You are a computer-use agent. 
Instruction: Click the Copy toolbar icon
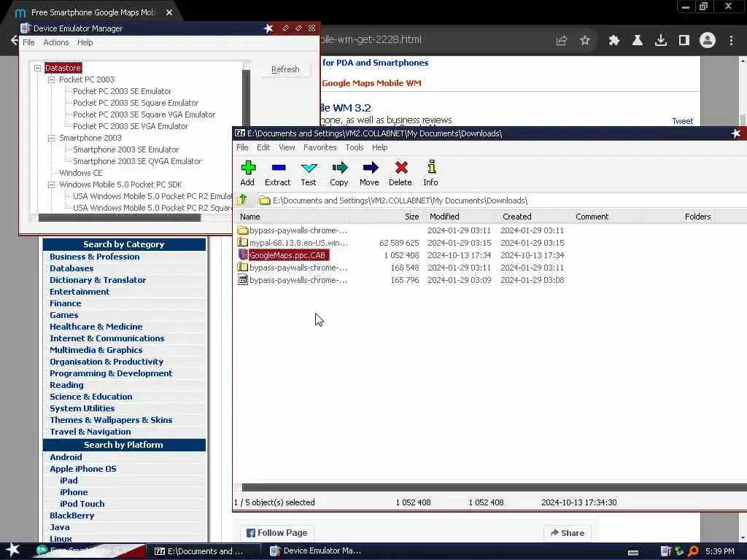339,173
